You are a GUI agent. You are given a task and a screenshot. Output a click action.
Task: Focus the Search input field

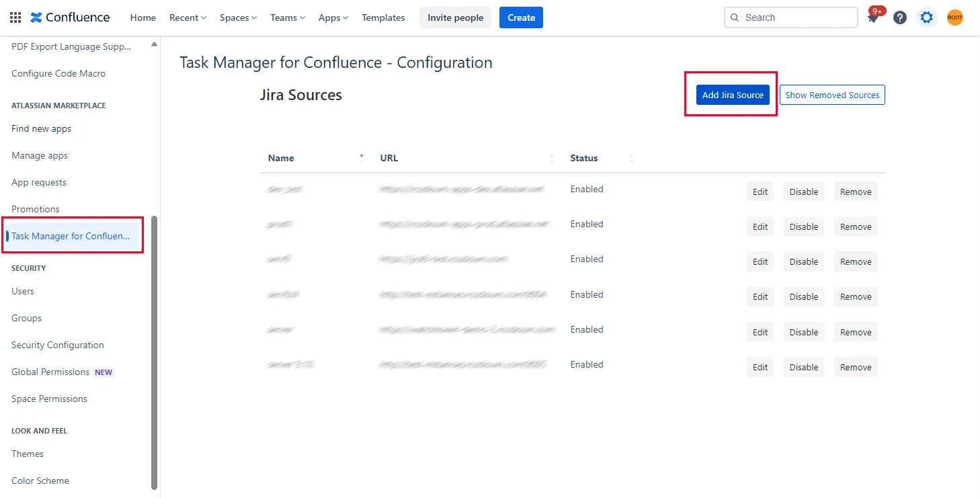pos(791,17)
